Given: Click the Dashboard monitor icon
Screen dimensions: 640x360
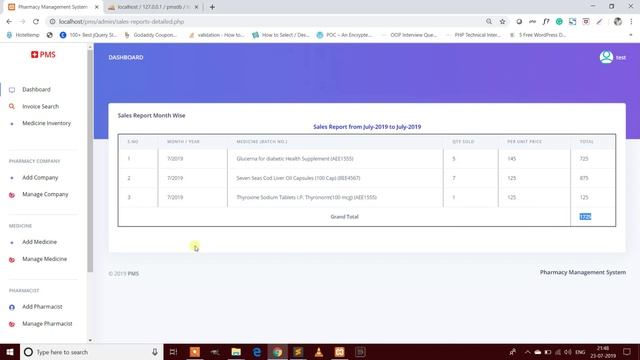Looking at the screenshot, I should pyautogui.click(x=12, y=90).
